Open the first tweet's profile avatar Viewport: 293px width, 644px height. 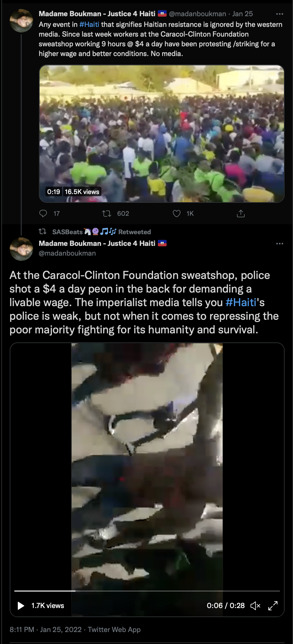pos(21,21)
